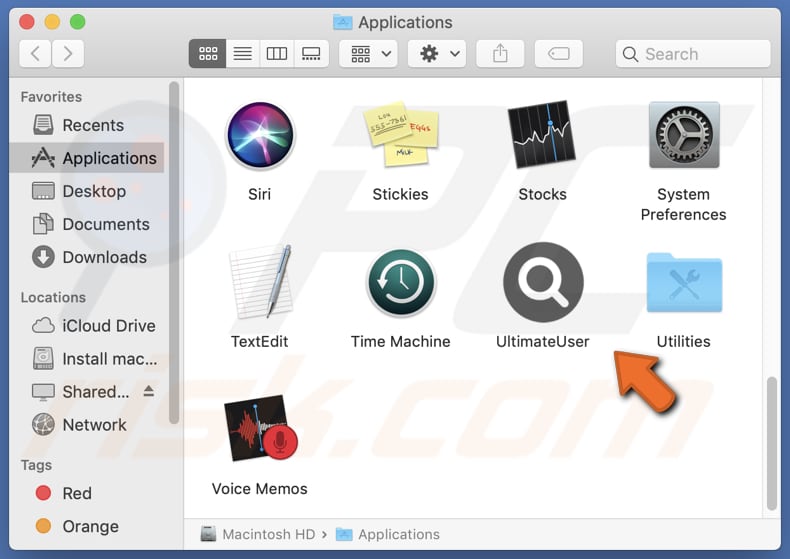
Task: Go forward with the right chevron button
Action: [68, 53]
